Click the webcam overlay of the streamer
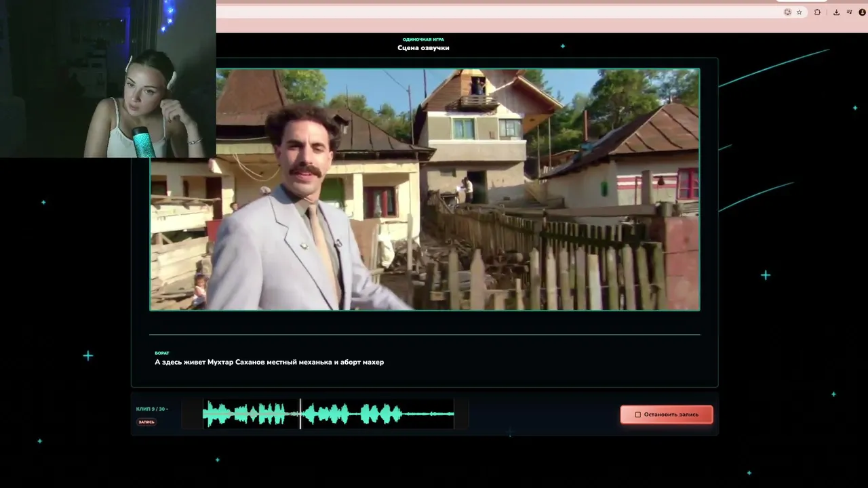868x488 pixels. coord(108,79)
